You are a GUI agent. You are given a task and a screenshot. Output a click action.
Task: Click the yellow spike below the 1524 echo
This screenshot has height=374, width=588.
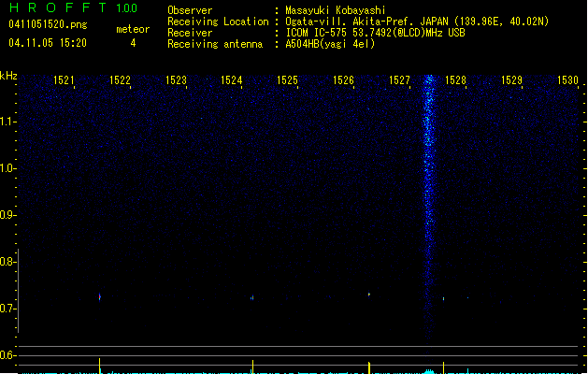click(x=252, y=367)
